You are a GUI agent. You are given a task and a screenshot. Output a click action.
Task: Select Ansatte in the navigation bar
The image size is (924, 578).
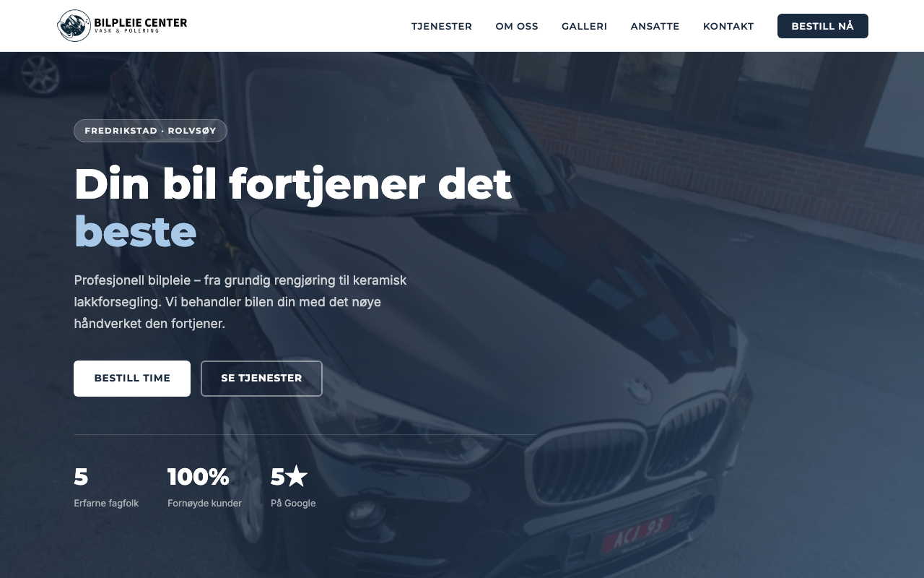coord(655,26)
